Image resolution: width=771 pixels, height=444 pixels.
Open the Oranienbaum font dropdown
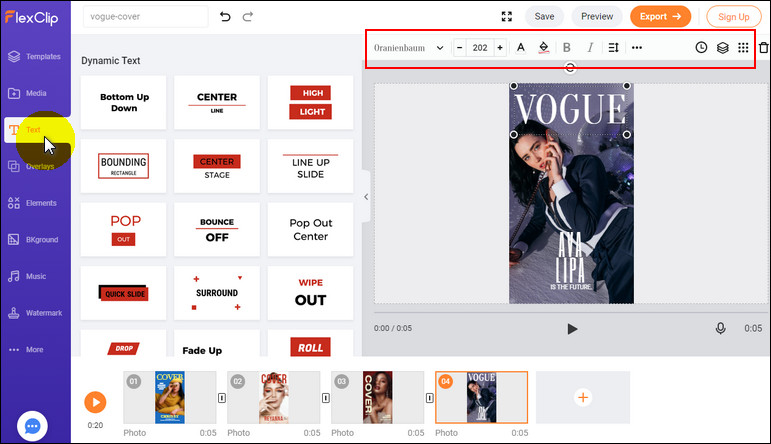(x=408, y=48)
